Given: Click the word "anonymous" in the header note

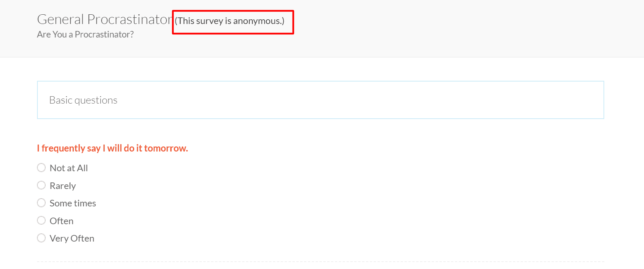Looking at the screenshot, I should click(257, 21).
